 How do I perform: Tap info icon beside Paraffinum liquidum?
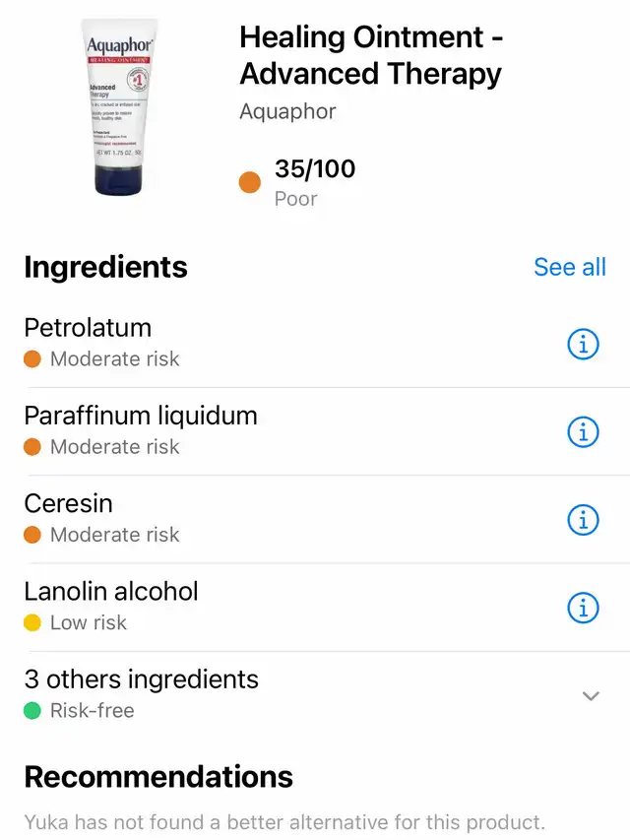click(584, 431)
